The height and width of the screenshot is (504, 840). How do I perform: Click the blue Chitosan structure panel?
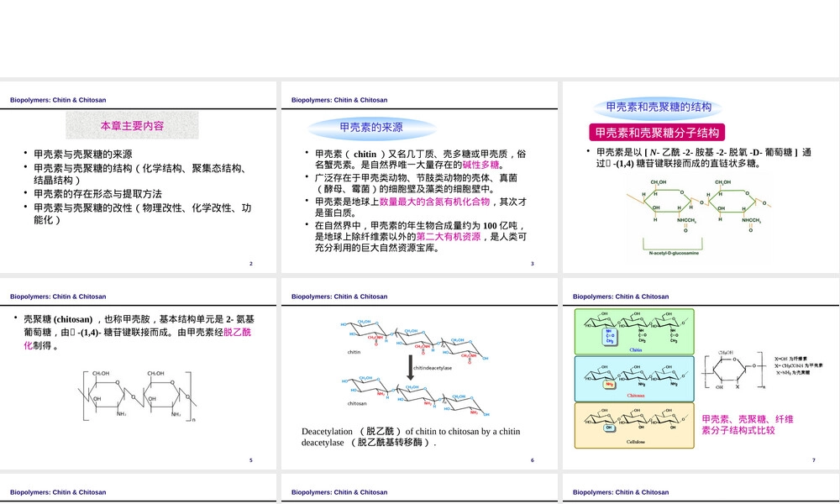click(634, 379)
